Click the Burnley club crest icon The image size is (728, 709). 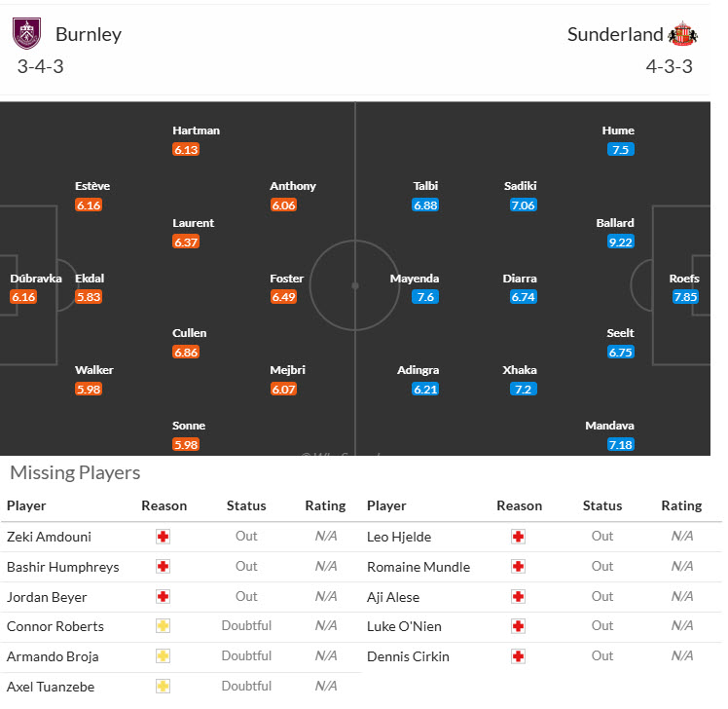(26, 34)
